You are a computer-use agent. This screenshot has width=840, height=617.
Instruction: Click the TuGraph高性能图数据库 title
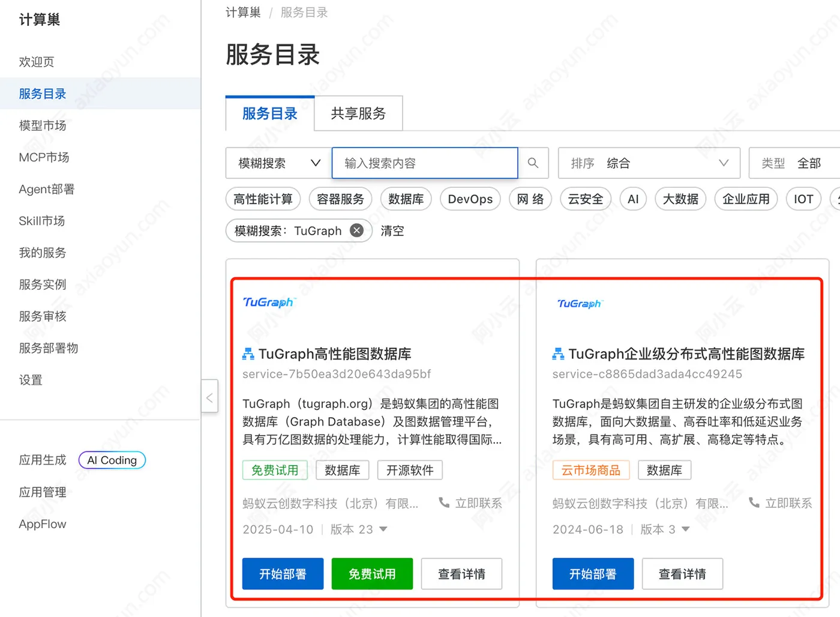pyautogui.click(x=335, y=354)
